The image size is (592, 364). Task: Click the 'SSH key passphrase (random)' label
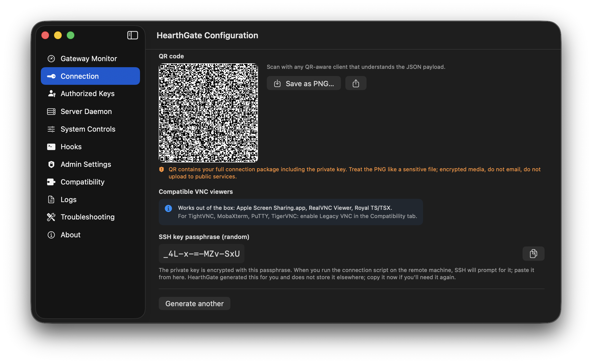point(204,237)
